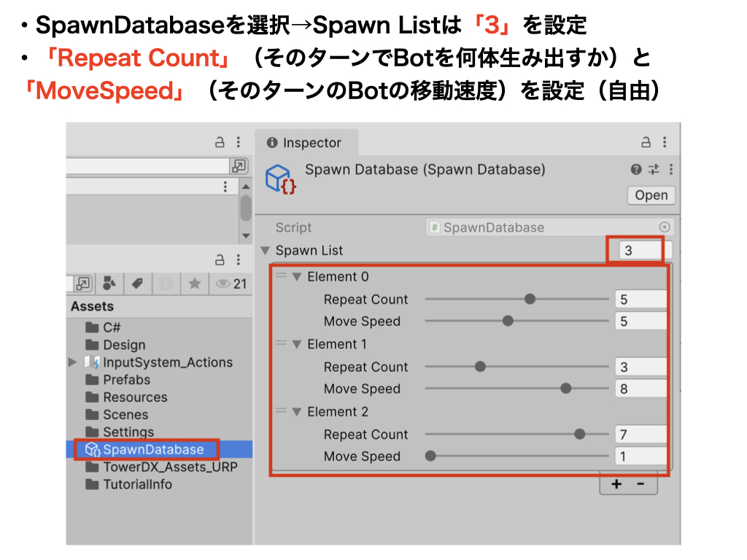
Task: Collapse Element 2 foldout
Action: [x=297, y=412]
